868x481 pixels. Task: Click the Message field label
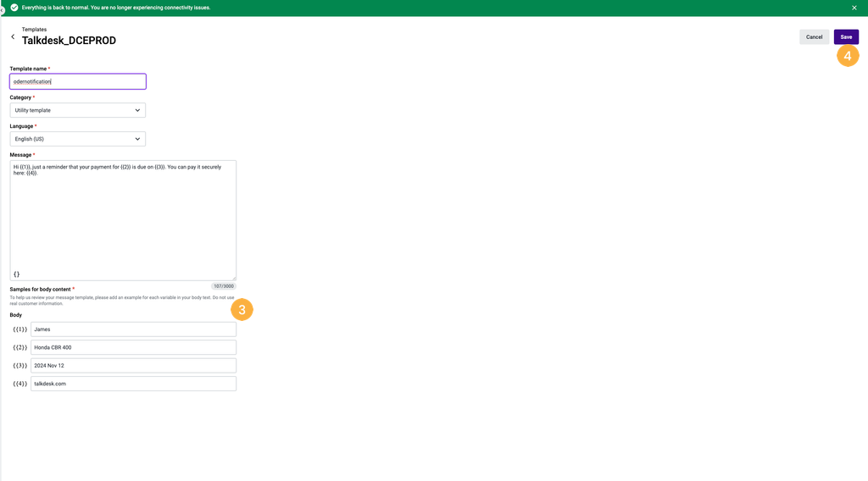[20, 155]
